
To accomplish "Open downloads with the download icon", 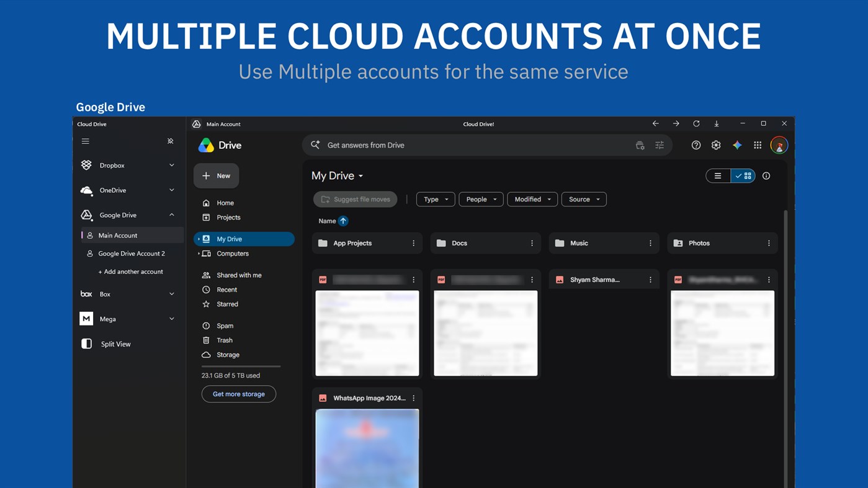I will pos(716,123).
